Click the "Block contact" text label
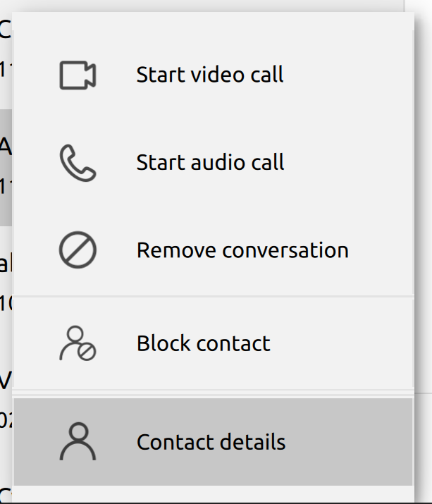432x504 pixels. (204, 343)
